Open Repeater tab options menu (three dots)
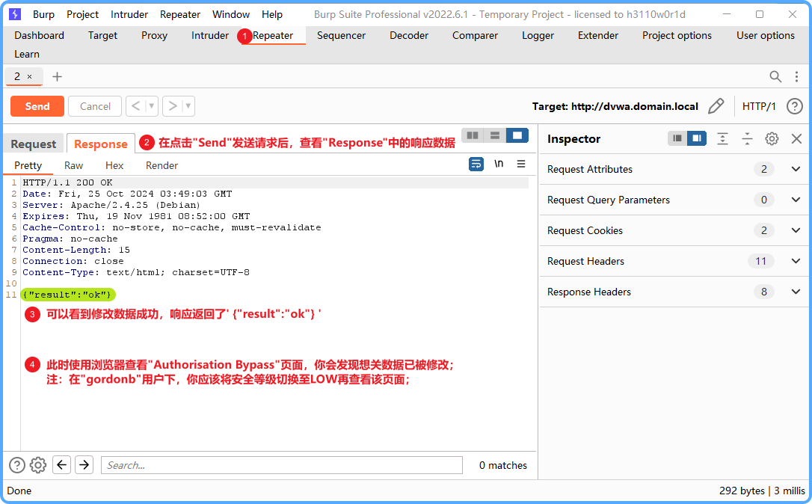Viewport: 812px width, 504px height. click(796, 77)
